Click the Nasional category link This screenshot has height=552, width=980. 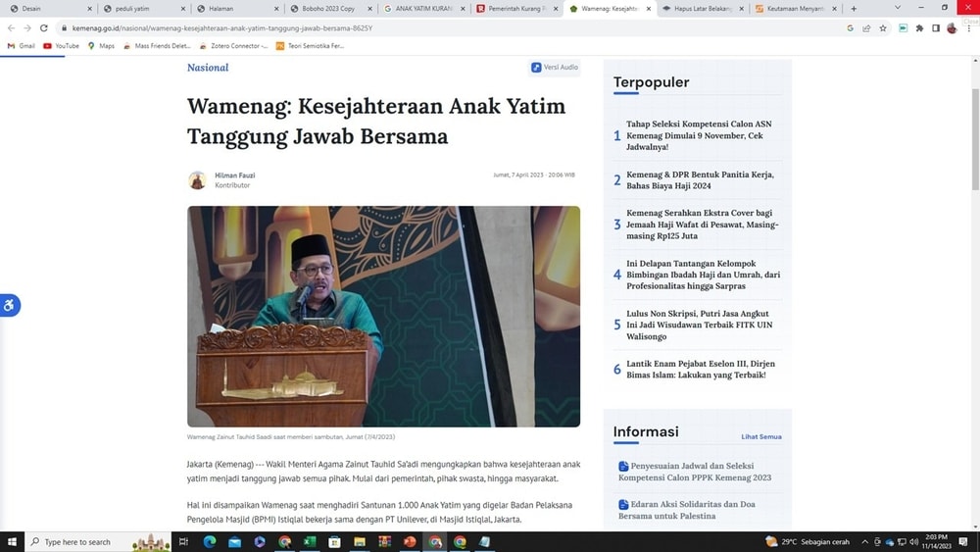coord(208,68)
